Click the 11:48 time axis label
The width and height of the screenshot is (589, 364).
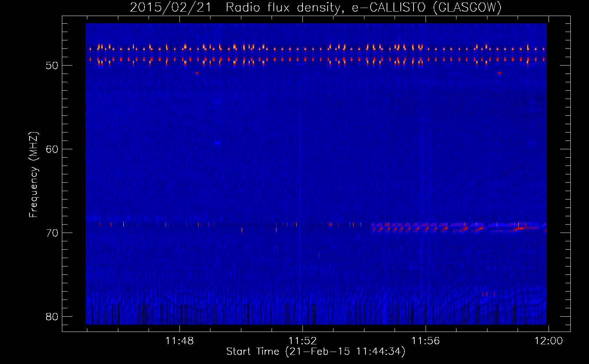pos(179,341)
